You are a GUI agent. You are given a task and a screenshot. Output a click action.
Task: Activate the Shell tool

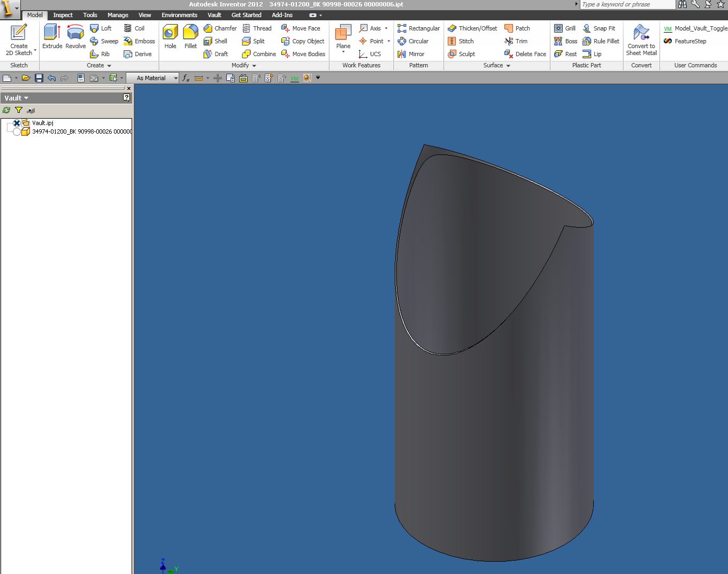[x=215, y=41]
